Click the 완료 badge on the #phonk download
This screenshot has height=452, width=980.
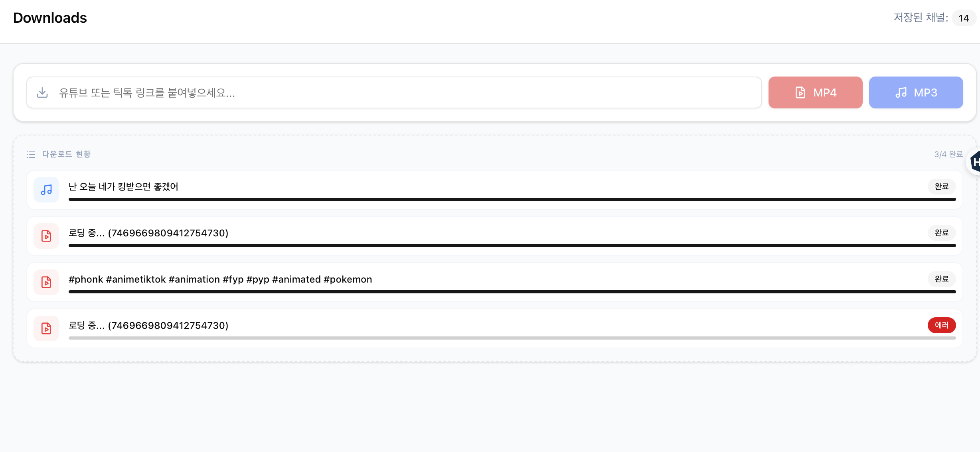point(941,279)
